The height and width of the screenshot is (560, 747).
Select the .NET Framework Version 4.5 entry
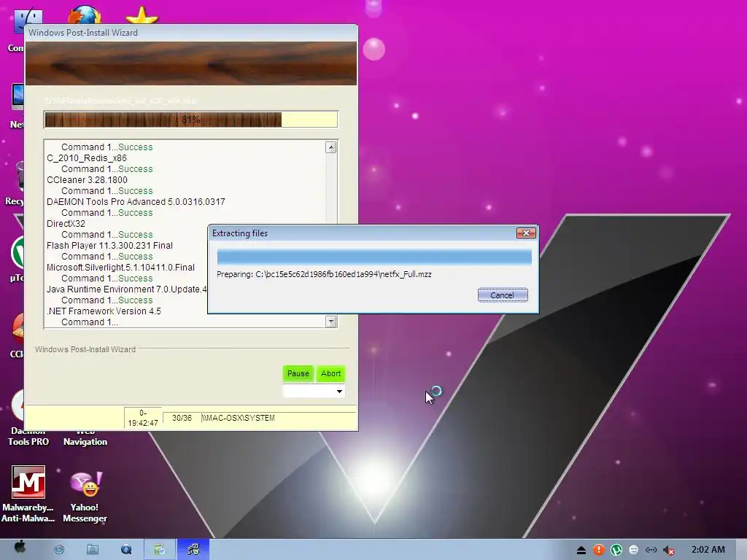coord(104,311)
